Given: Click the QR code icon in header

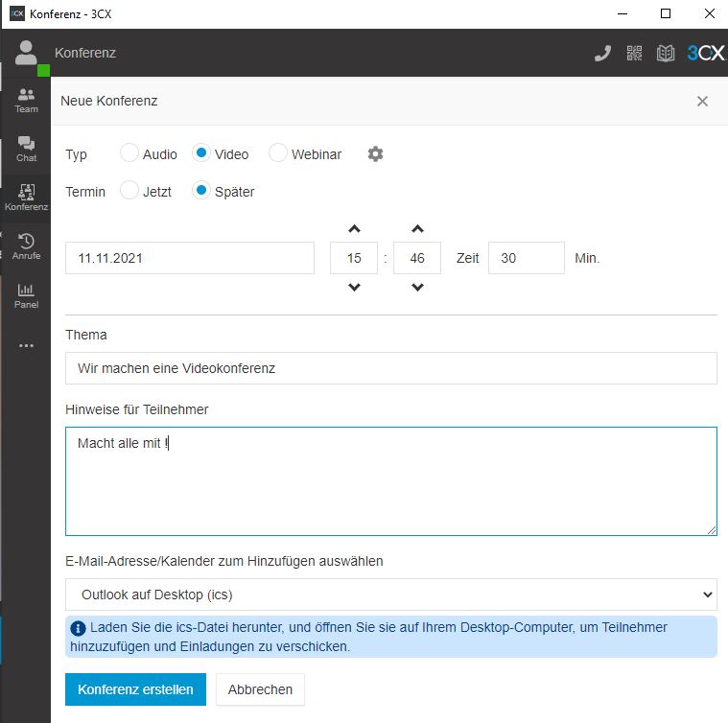Looking at the screenshot, I should [x=634, y=54].
